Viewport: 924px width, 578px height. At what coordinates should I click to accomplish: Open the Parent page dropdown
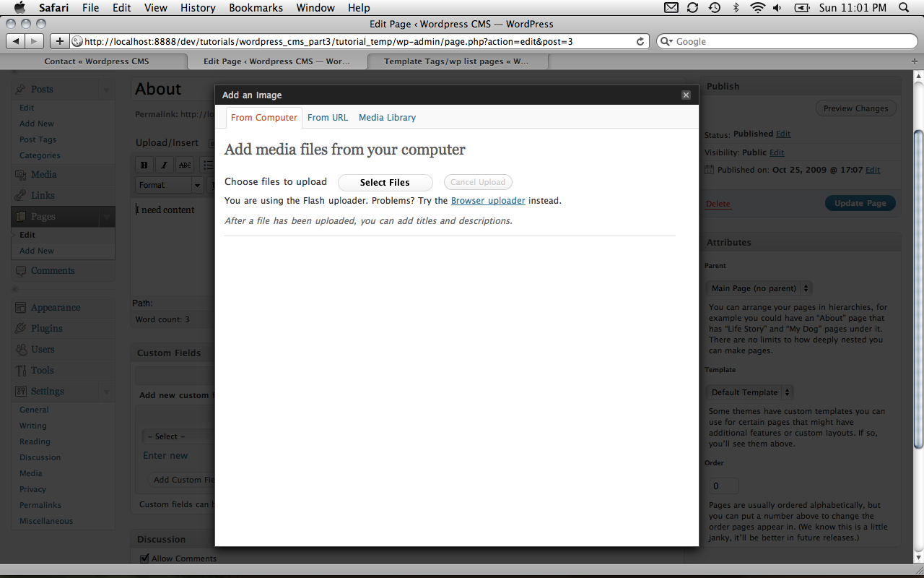[x=759, y=288]
